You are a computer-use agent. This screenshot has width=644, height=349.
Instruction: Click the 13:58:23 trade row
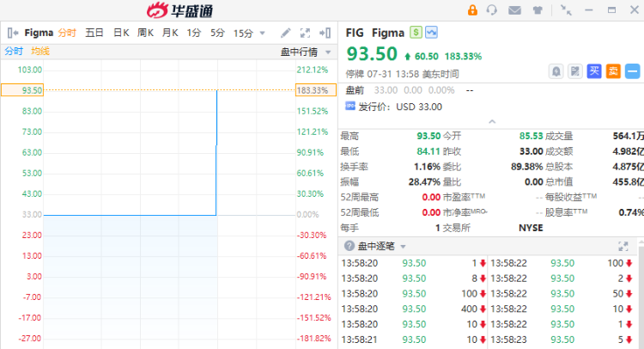pos(562,340)
